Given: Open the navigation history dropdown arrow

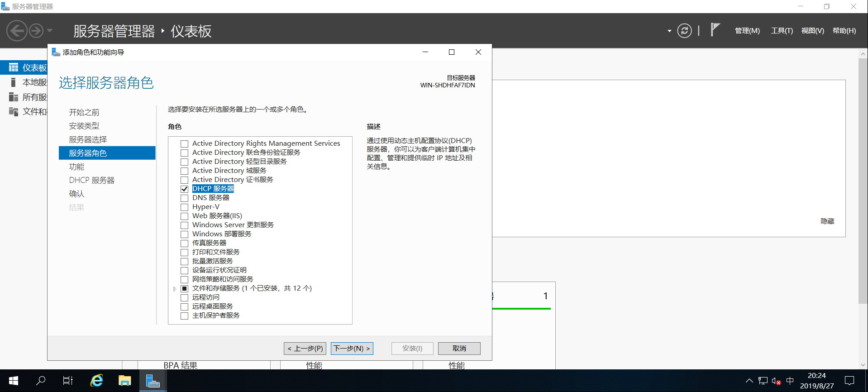Looking at the screenshot, I should [x=50, y=31].
